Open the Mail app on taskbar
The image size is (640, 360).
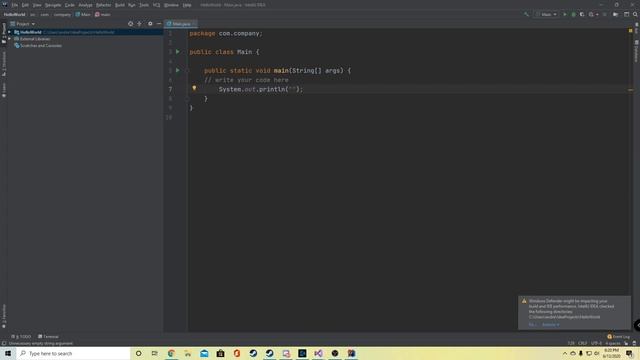[204, 353]
